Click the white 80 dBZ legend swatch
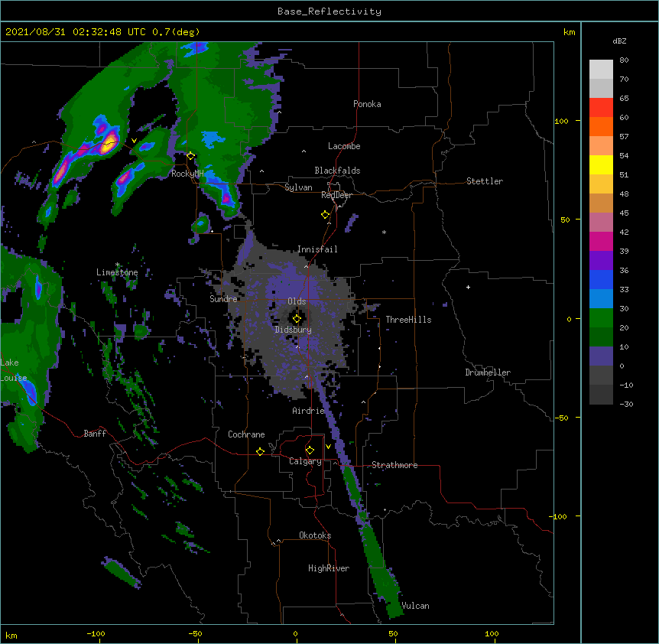This screenshot has height=644, width=659. click(601, 70)
